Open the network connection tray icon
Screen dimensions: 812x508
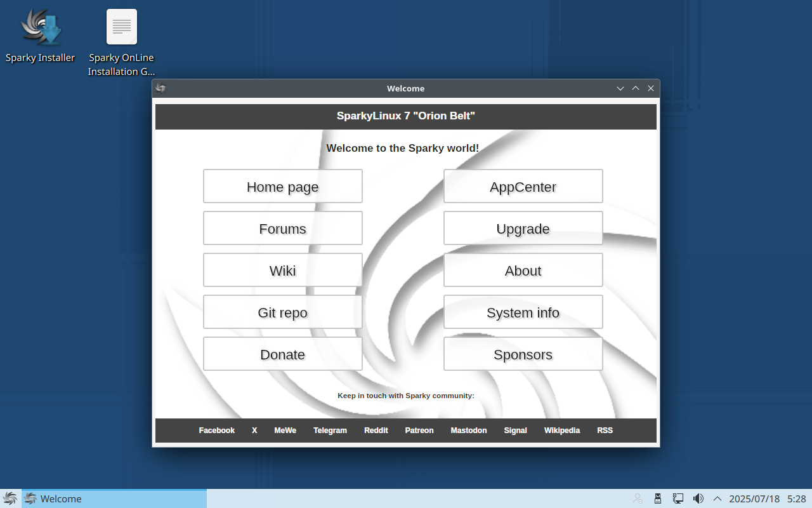[678, 498]
